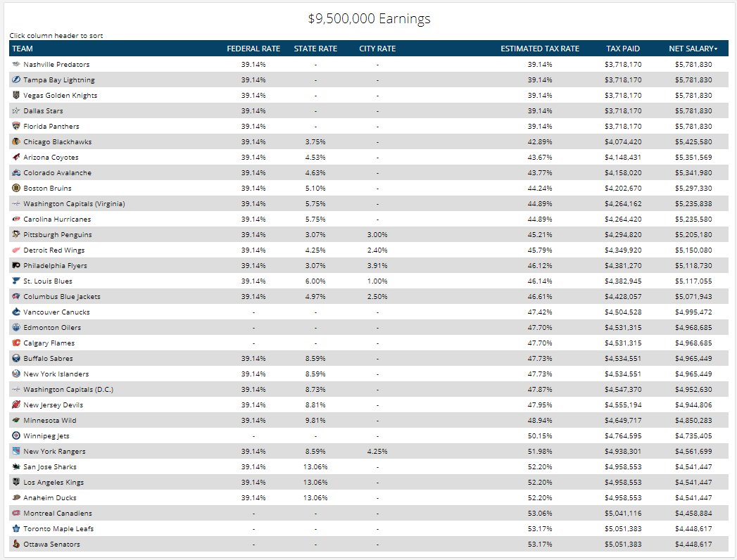Click the New York Rangers logo
This screenshot has width=737, height=560.
point(16,451)
